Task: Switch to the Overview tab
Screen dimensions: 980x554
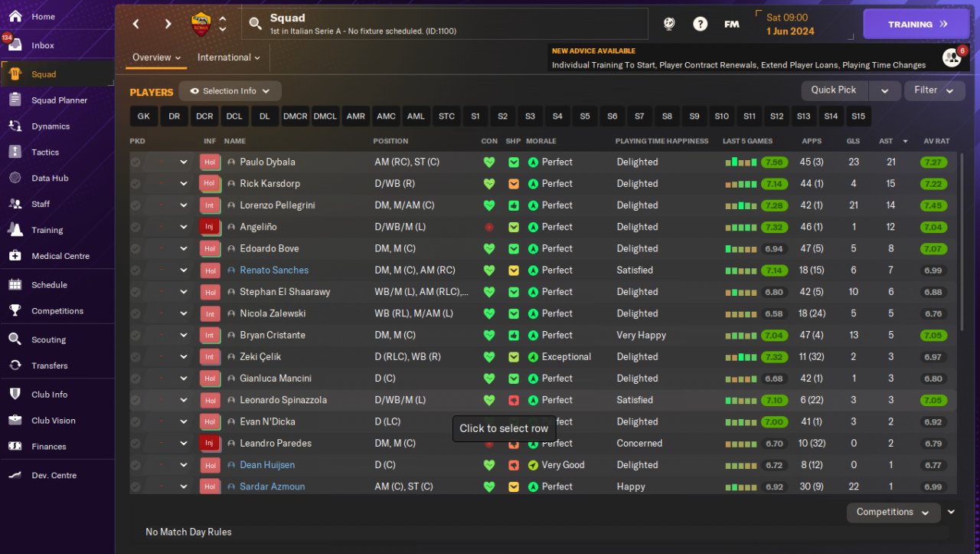Action: point(156,57)
